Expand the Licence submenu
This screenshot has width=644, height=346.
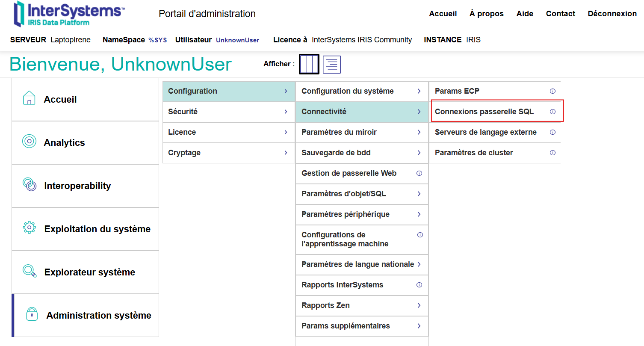228,132
